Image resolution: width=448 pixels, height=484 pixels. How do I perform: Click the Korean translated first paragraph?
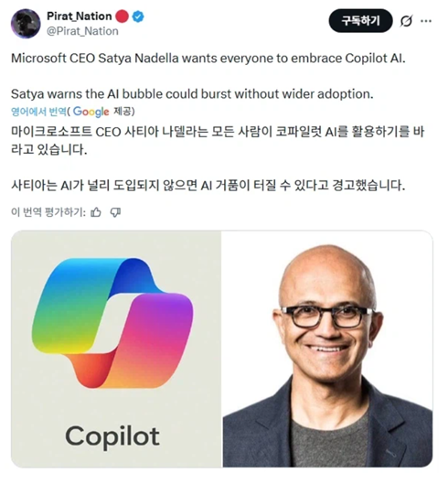click(218, 141)
